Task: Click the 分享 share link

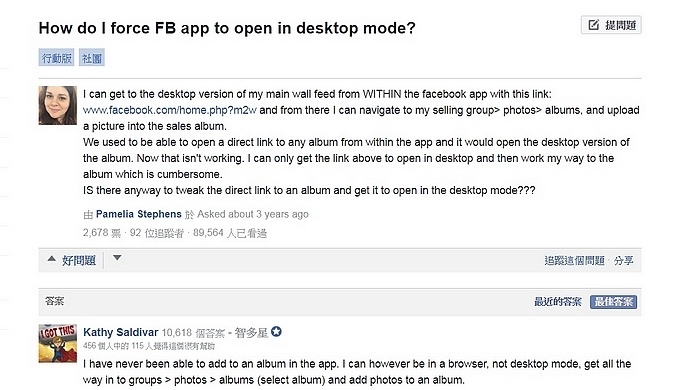Action: (623, 261)
